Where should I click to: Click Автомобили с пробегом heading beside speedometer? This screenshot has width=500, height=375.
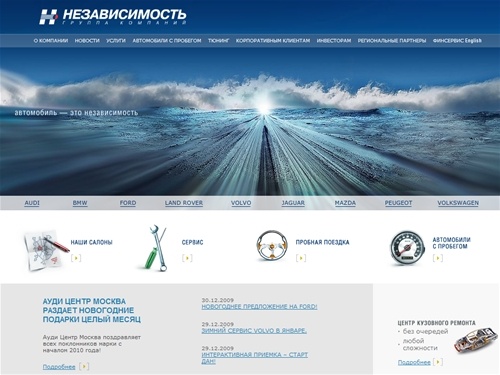pos(452,243)
